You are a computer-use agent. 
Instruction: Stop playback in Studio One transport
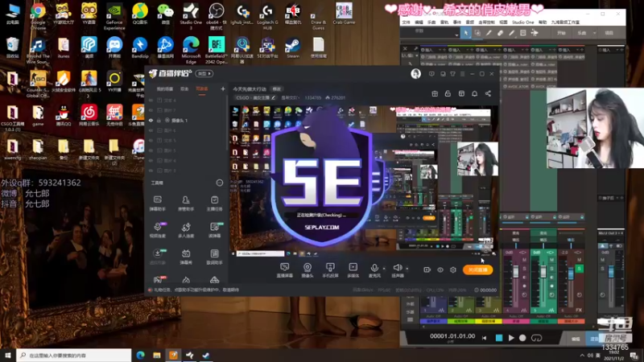click(x=499, y=338)
